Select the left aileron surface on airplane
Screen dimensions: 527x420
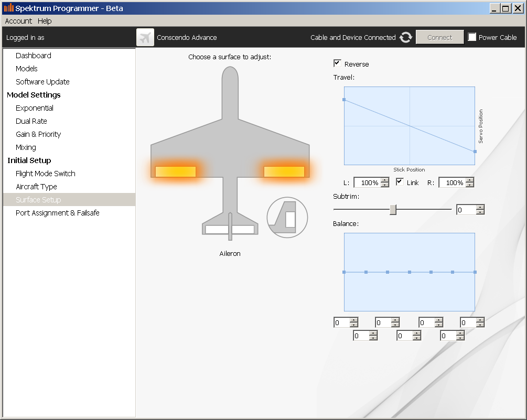pyautogui.click(x=176, y=171)
